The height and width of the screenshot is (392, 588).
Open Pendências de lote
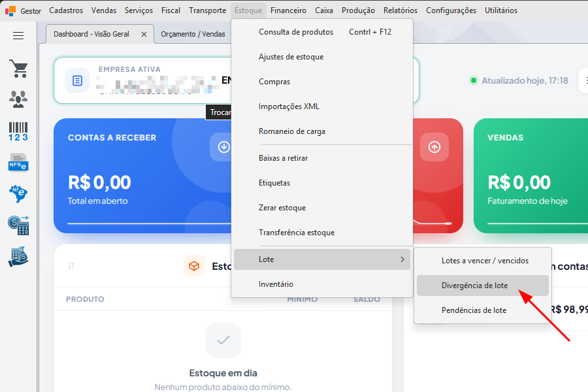(x=483, y=310)
